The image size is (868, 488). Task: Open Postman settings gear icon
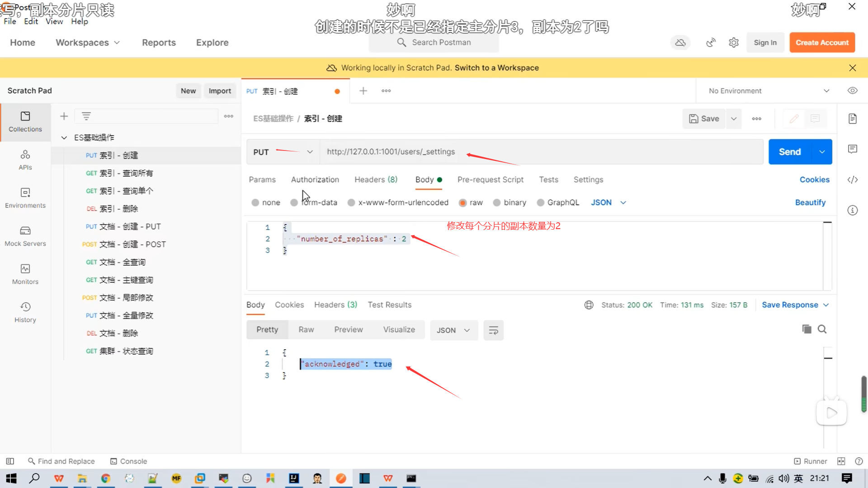click(734, 42)
